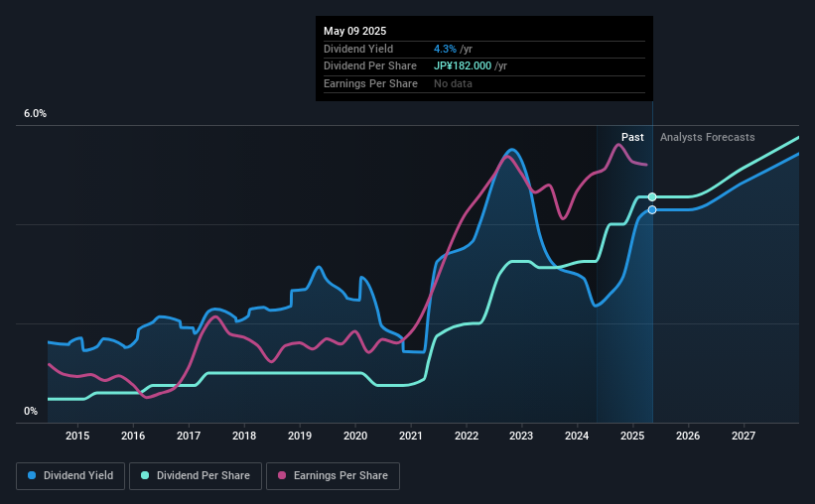The height and width of the screenshot is (504, 815).
Task: Click the 2020 x-axis label
Action: [x=355, y=436]
